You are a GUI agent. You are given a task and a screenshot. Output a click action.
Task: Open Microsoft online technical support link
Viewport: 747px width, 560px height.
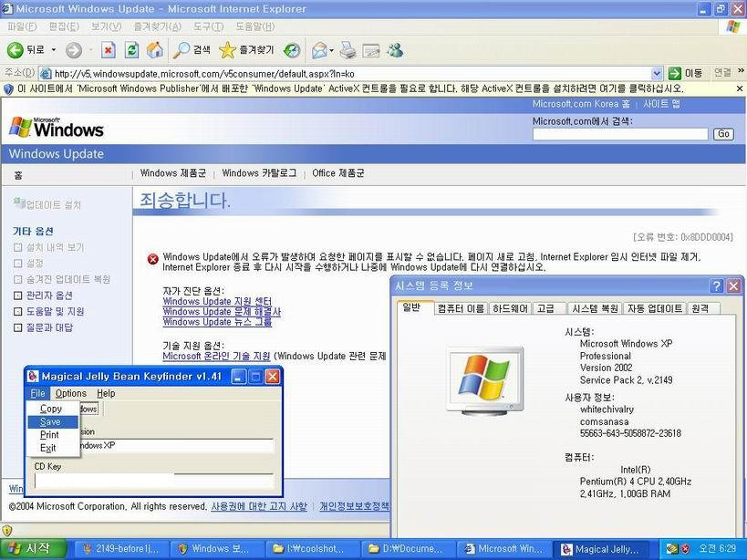tap(216, 357)
